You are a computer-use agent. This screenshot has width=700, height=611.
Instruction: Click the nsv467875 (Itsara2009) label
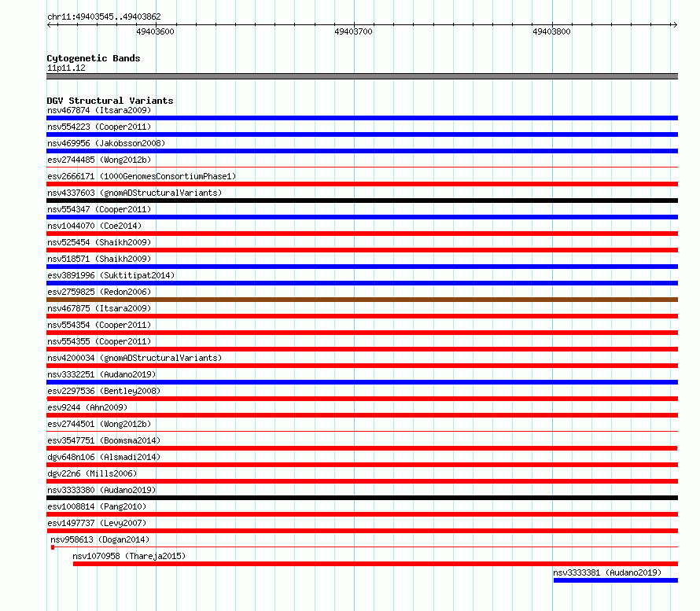pyautogui.click(x=99, y=308)
